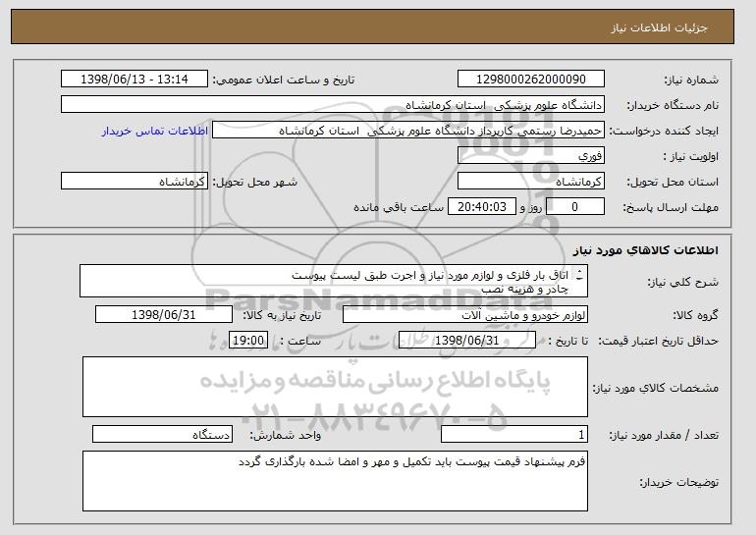The image size is (756, 535).
Task: Click the label واحد شمارش
Action: (x=285, y=435)
